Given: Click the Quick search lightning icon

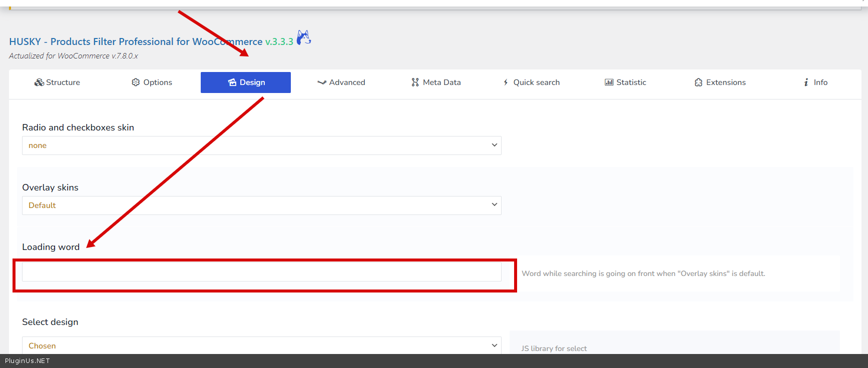Looking at the screenshot, I should coord(506,82).
